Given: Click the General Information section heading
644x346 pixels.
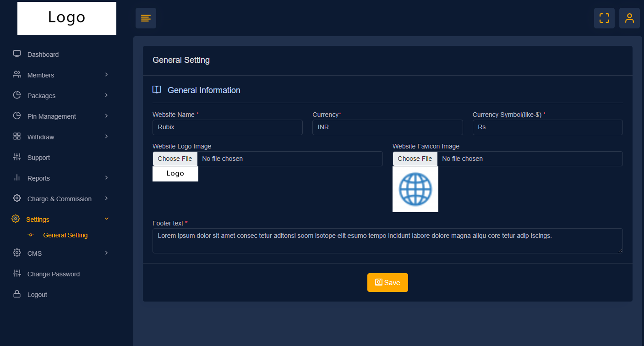Looking at the screenshot, I should [204, 90].
